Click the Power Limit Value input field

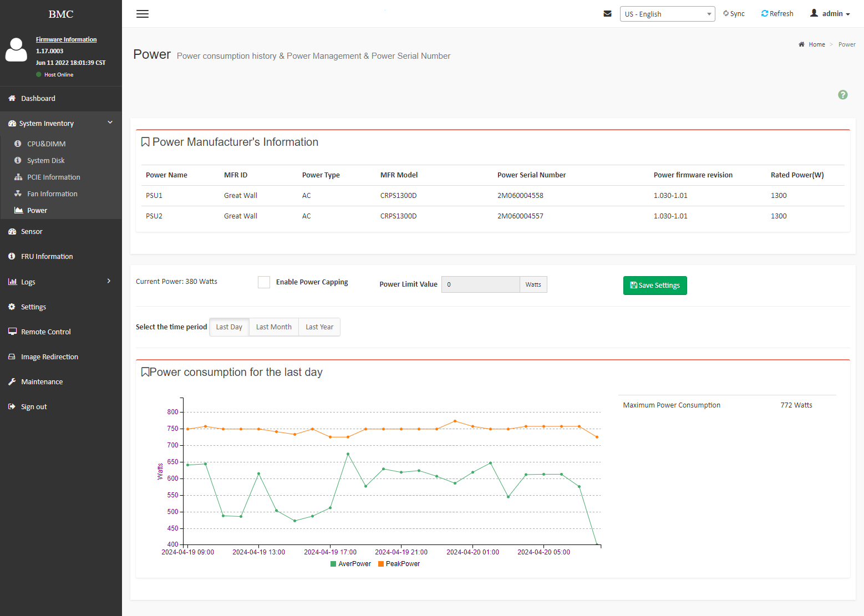(480, 284)
